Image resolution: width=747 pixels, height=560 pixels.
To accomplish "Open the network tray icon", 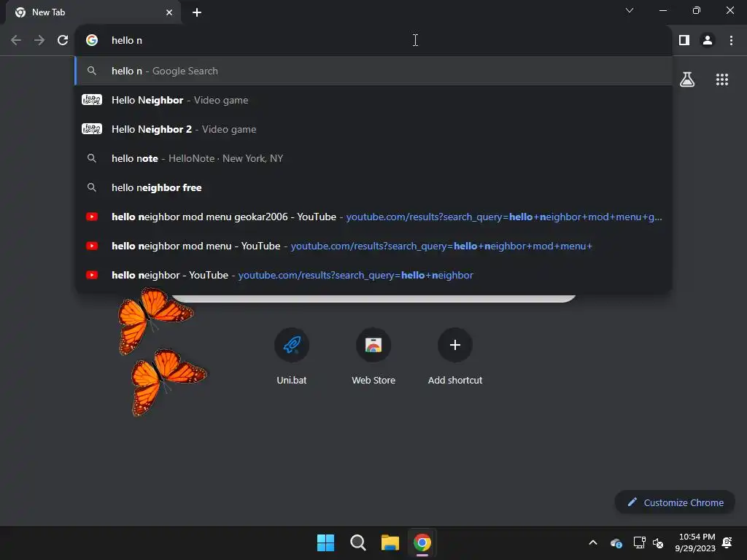I will click(639, 542).
